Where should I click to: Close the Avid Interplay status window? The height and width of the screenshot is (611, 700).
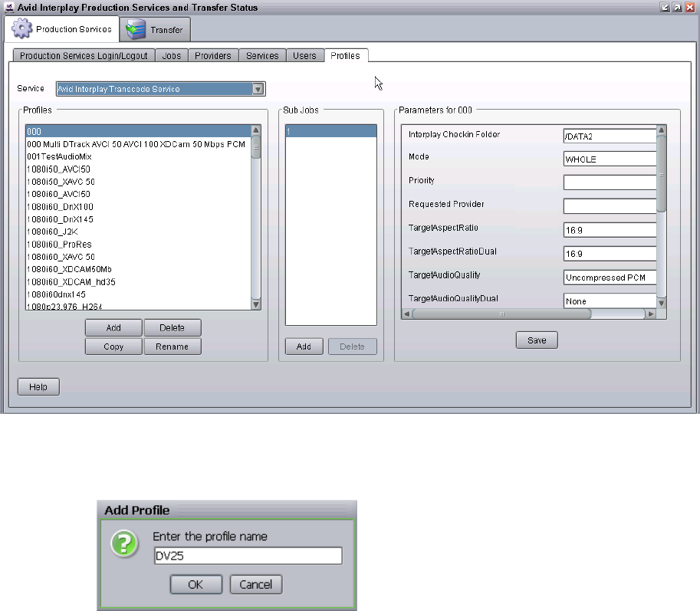690,7
